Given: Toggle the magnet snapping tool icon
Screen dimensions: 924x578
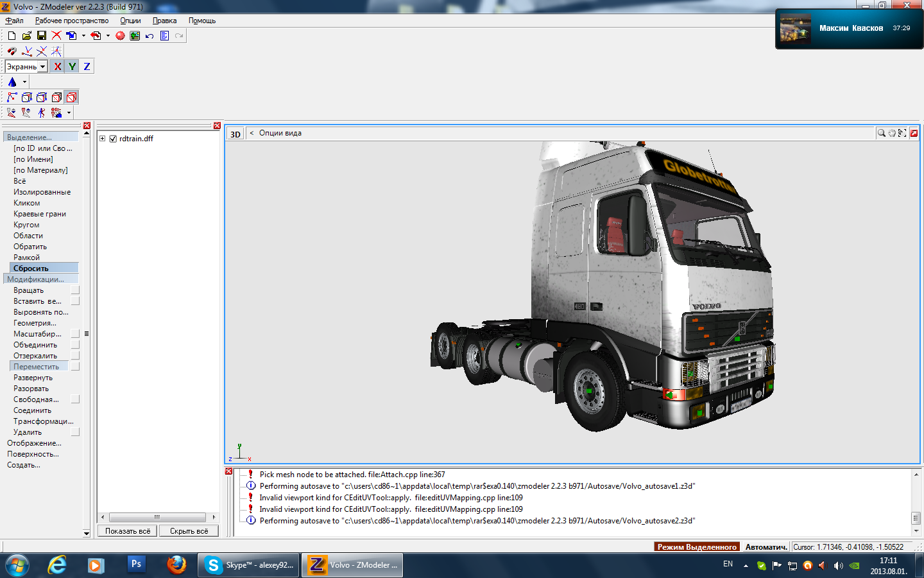Looking at the screenshot, I should click(x=12, y=51).
